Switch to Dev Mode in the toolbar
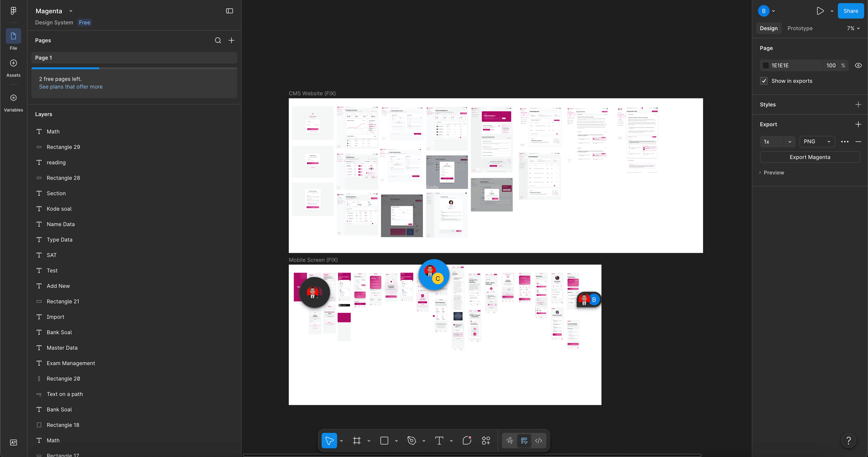 (x=538, y=441)
